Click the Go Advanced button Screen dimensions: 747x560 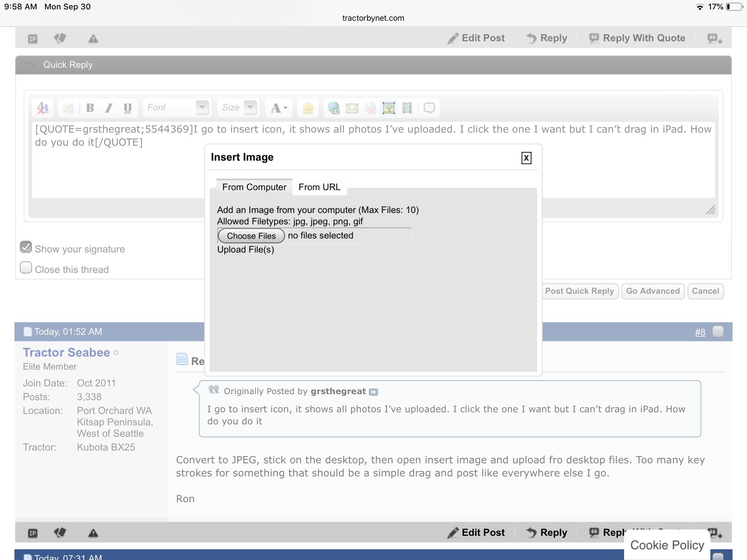[x=652, y=291]
